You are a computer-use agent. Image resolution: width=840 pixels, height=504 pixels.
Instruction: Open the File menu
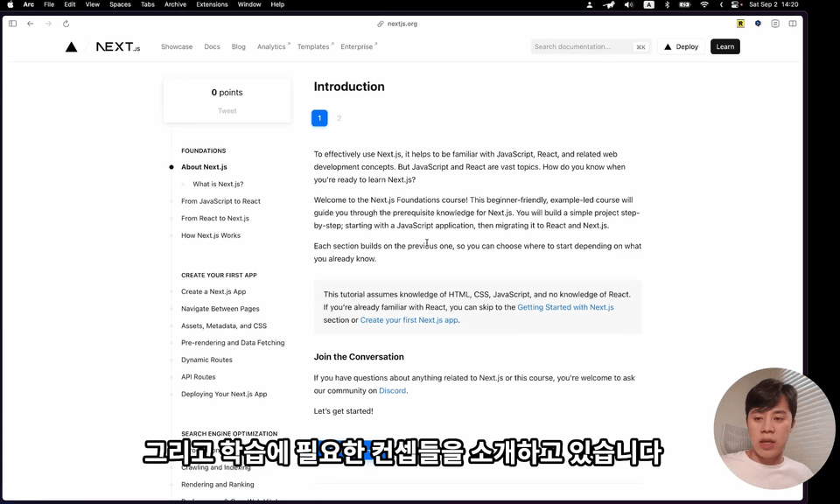(x=49, y=4)
